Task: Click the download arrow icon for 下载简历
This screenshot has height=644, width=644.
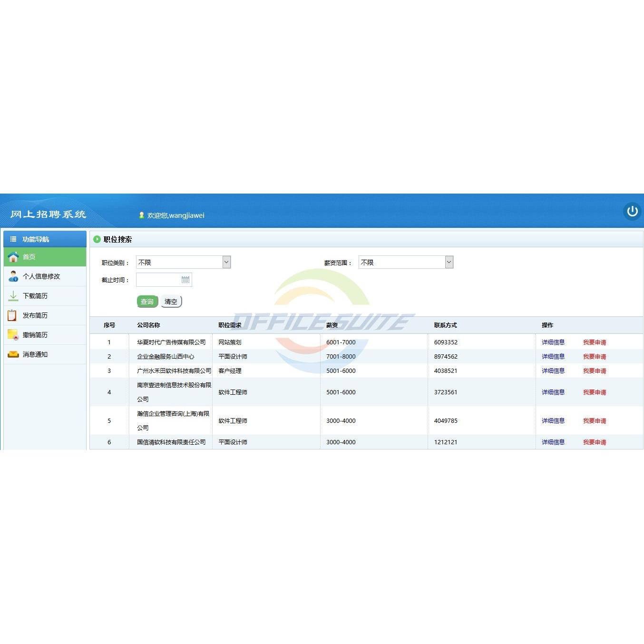Action: click(13, 296)
